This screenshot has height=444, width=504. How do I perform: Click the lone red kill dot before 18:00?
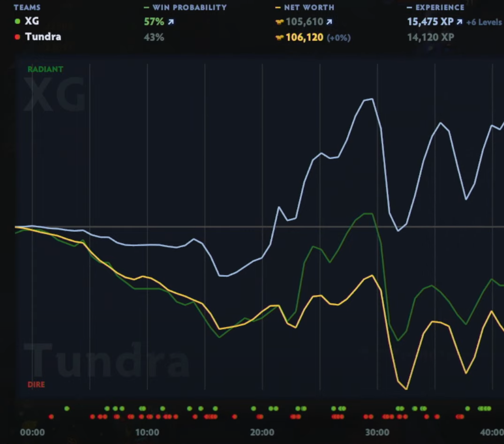coord(235,416)
